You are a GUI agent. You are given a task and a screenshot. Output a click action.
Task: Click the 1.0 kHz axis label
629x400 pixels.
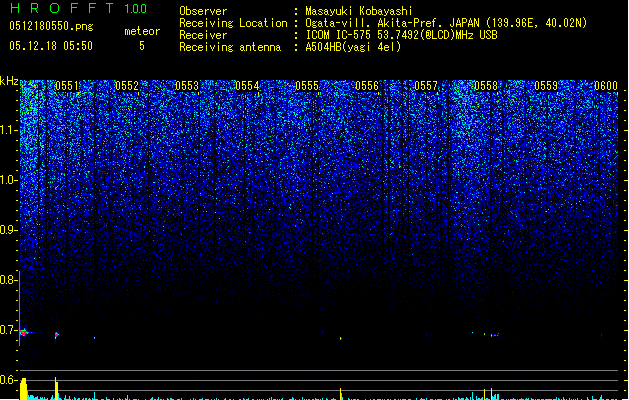tap(8, 180)
